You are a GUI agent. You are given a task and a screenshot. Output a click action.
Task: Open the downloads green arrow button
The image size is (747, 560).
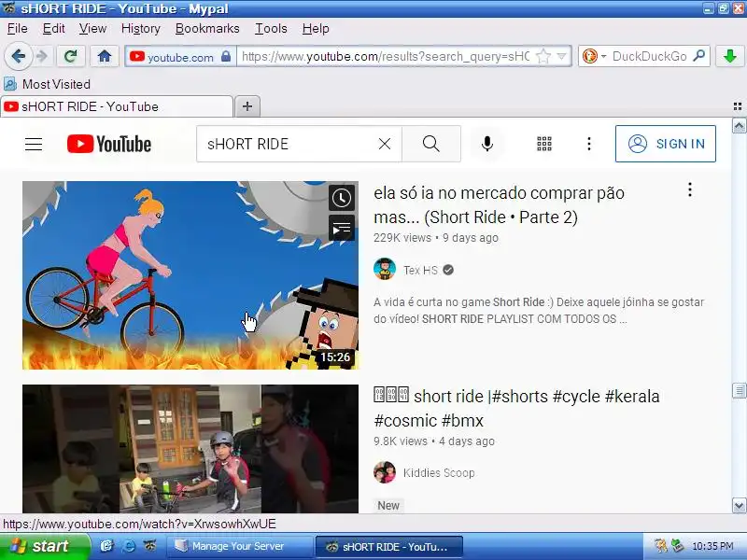[x=729, y=57]
